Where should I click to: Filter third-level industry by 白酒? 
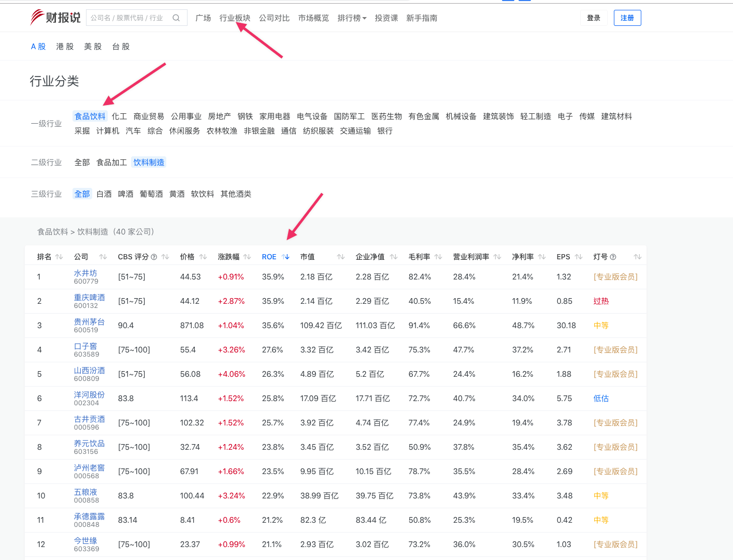tap(104, 194)
